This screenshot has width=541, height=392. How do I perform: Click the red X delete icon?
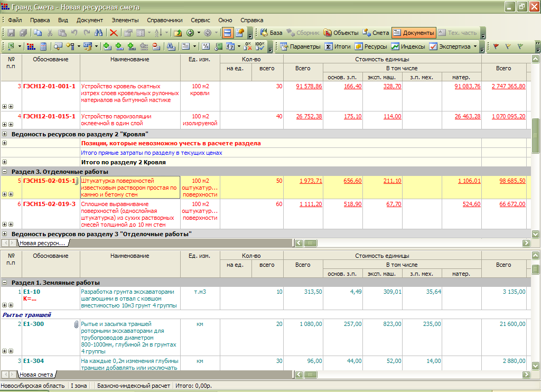tap(114, 33)
